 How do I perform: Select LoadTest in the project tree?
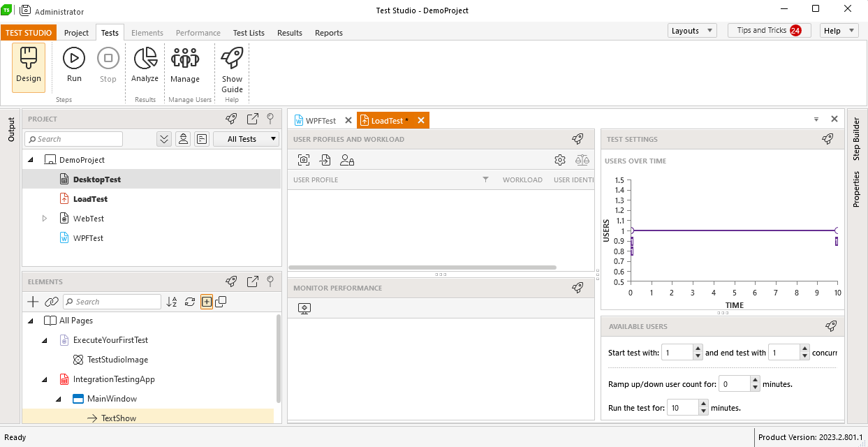click(90, 199)
